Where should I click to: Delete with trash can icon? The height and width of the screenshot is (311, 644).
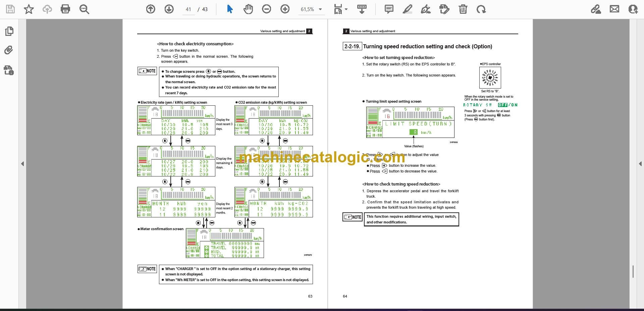pyautogui.click(x=463, y=9)
